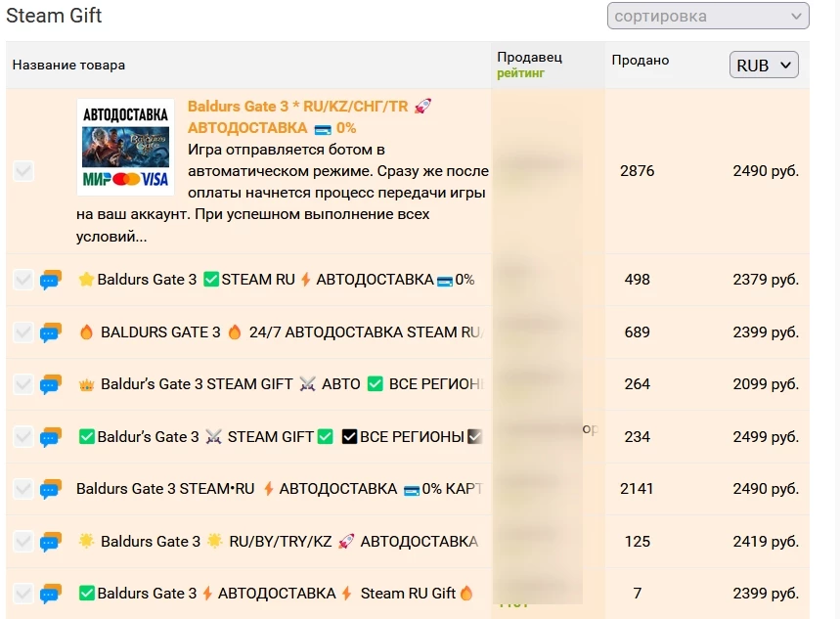Click the Продавец column header
Image resolution: width=840 pixels, height=619 pixels.
pos(529,57)
